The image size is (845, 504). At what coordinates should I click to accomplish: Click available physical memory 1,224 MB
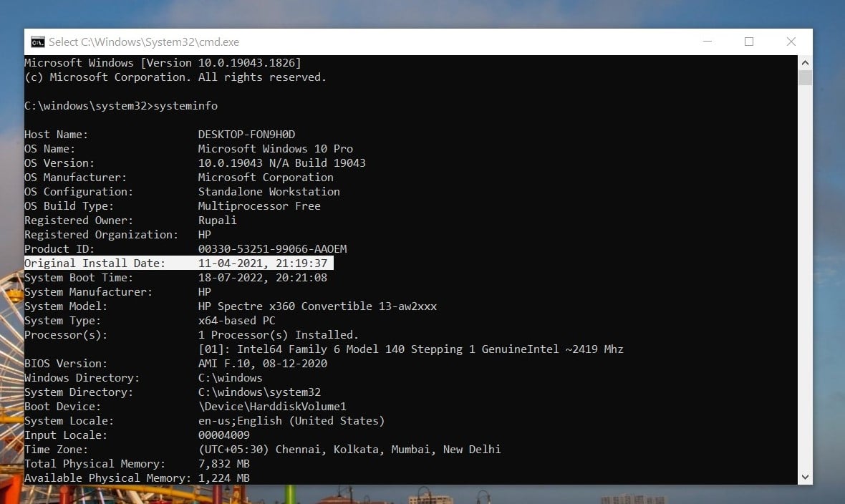pyautogui.click(x=223, y=478)
